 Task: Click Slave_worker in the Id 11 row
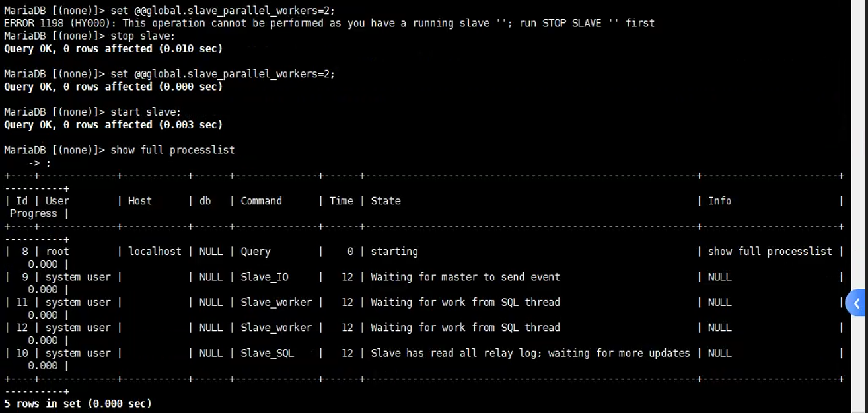[x=276, y=303]
